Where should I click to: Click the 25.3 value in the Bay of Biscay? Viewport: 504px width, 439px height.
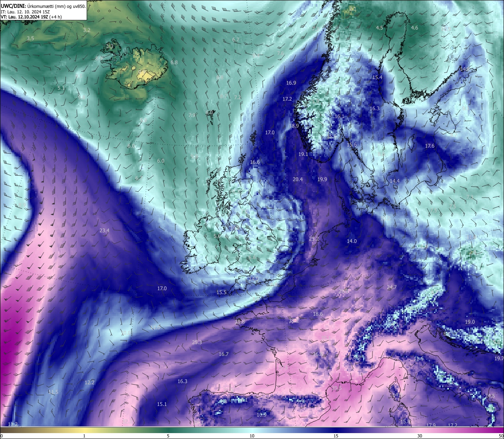(197, 342)
